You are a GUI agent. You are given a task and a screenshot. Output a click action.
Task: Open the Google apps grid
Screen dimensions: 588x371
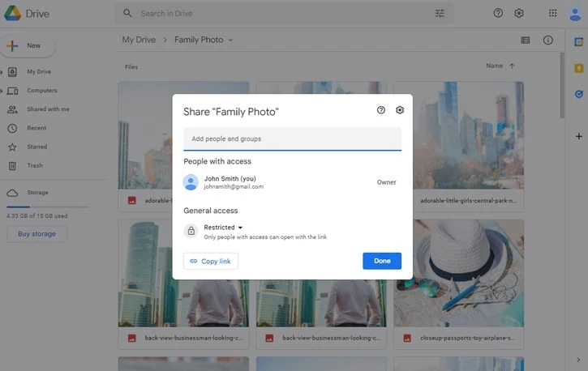(553, 13)
